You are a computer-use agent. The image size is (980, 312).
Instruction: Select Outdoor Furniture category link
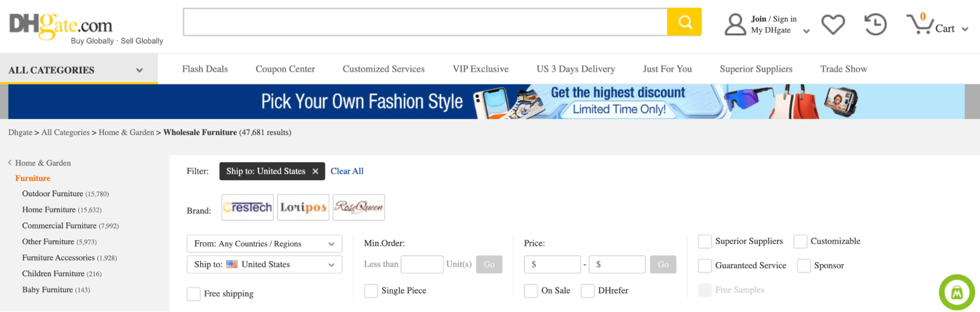[52, 193]
